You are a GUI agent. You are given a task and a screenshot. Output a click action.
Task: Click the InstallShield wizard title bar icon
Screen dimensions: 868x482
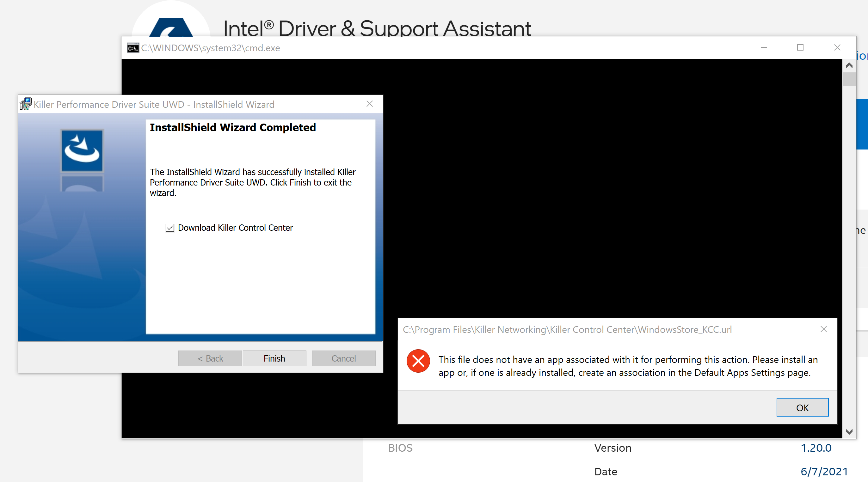[26, 104]
